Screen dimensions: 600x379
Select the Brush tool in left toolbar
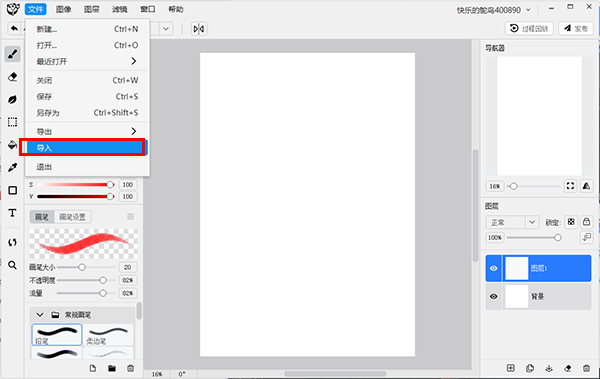[13, 54]
